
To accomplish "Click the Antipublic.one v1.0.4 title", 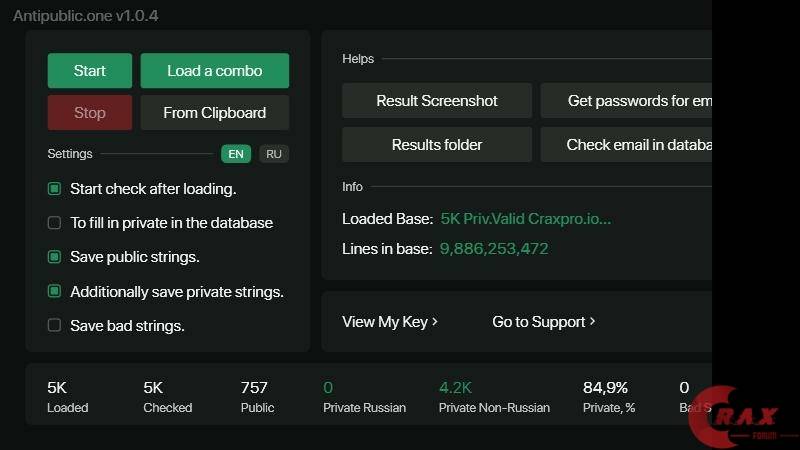I will tap(86, 16).
